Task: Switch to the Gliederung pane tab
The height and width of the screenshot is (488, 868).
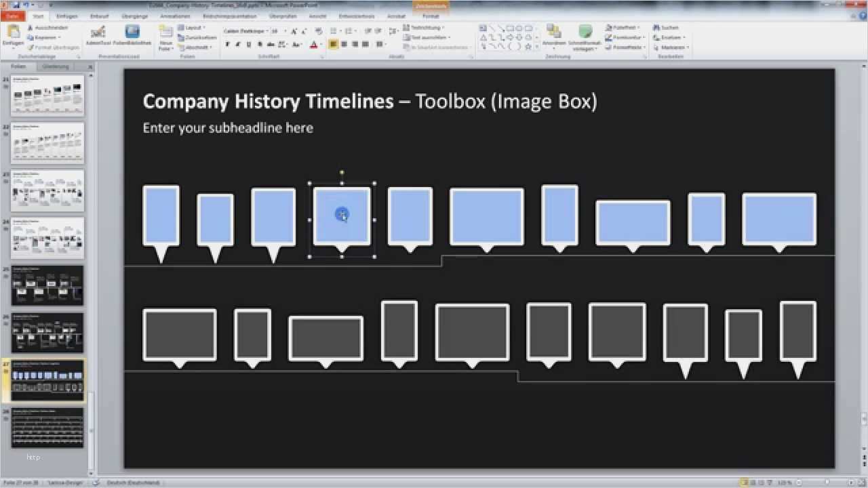Action: (55, 66)
